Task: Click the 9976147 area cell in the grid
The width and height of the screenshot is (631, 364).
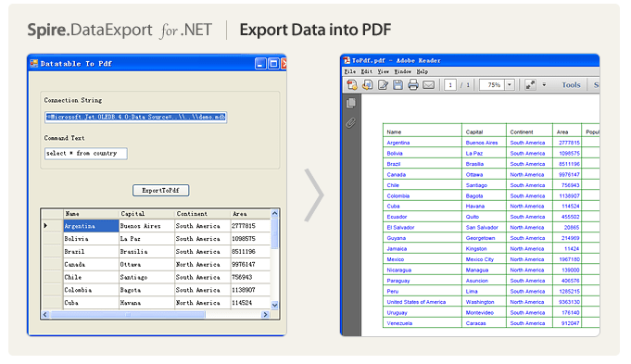Action: 250,265
